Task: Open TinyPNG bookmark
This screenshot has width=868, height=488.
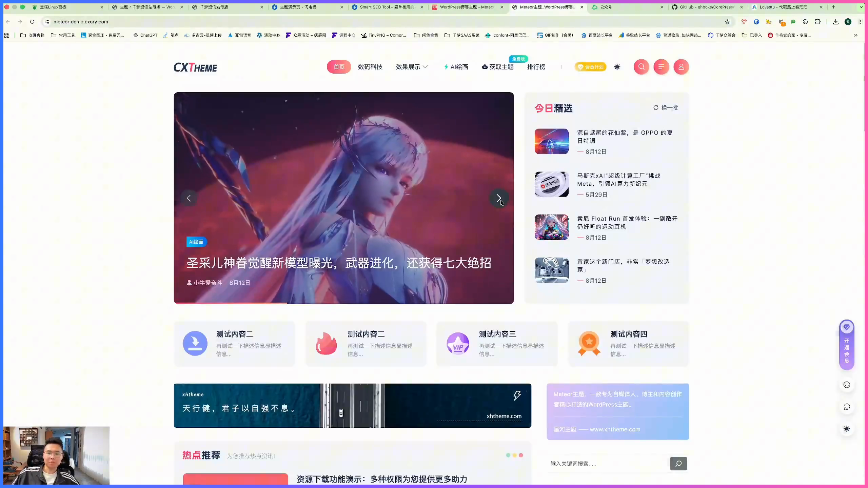Action: click(x=383, y=35)
